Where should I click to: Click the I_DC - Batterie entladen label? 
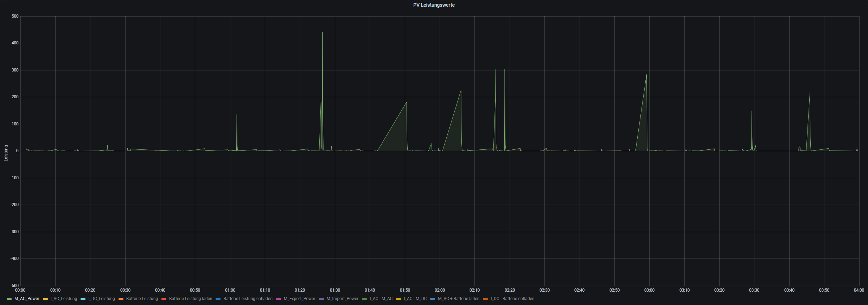(512, 299)
